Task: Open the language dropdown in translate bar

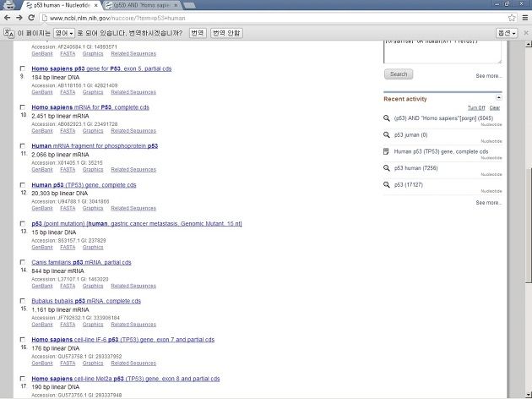Action: point(64,33)
